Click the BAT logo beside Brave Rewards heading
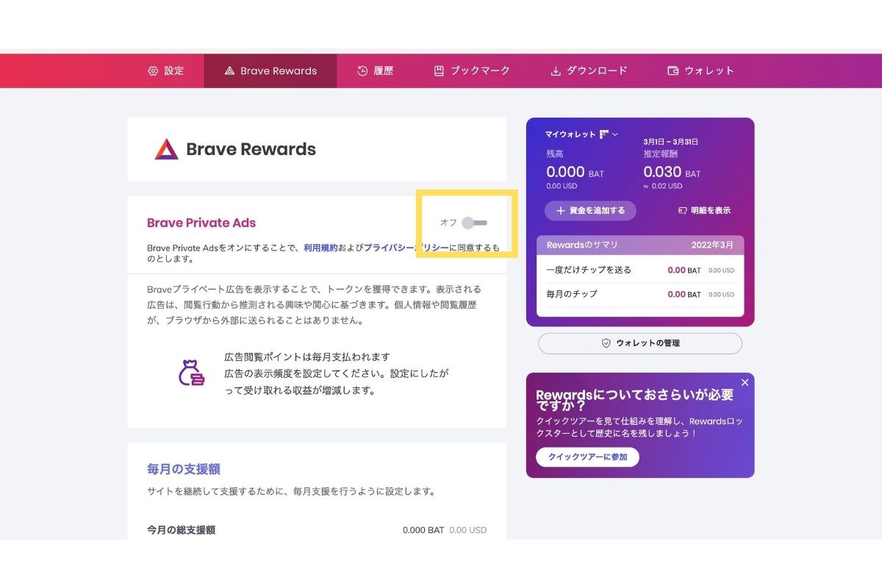Viewport: 882px width, 588px height. tap(166, 149)
